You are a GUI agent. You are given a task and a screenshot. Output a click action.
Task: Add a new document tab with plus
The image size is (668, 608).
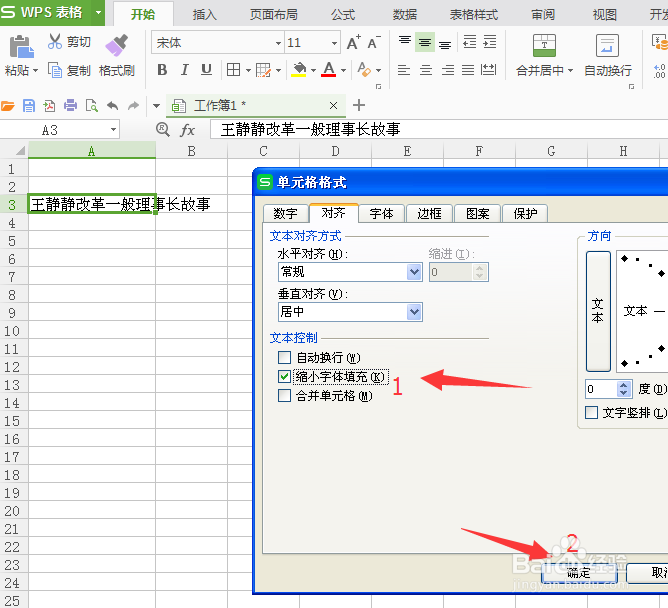[x=359, y=105]
